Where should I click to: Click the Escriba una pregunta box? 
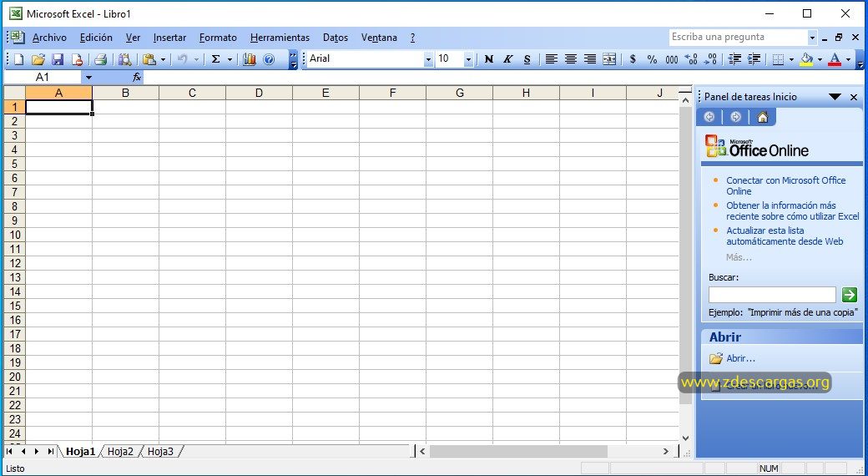(x=739, y=38)
